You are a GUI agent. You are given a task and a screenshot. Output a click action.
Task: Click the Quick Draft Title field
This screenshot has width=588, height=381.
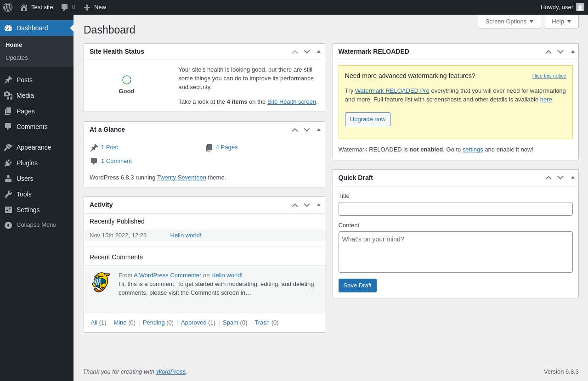pyautogui.click(x=455, y=209)
